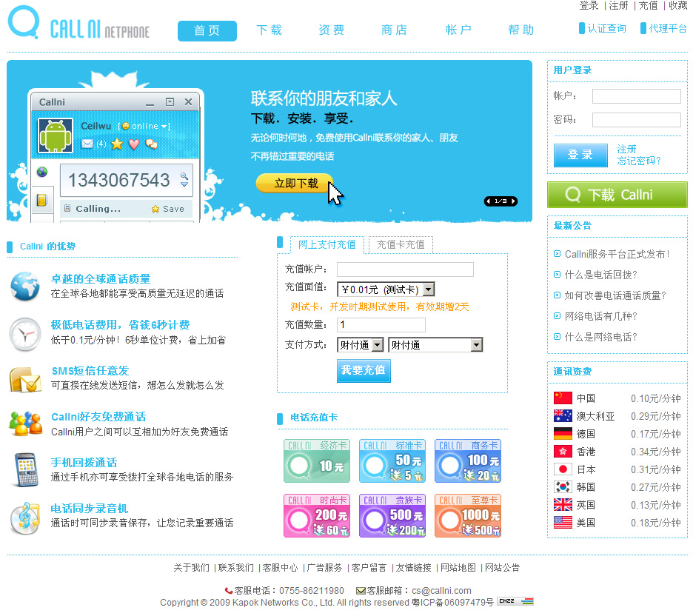Click the Callni Netphone logo
Viewport: 693px width, 616px height.
coord(78,22)
